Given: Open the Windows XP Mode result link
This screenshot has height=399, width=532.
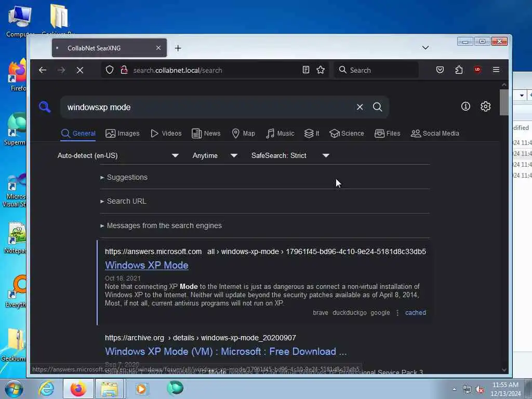Looking at the screenshot, I should click(147, 265).
